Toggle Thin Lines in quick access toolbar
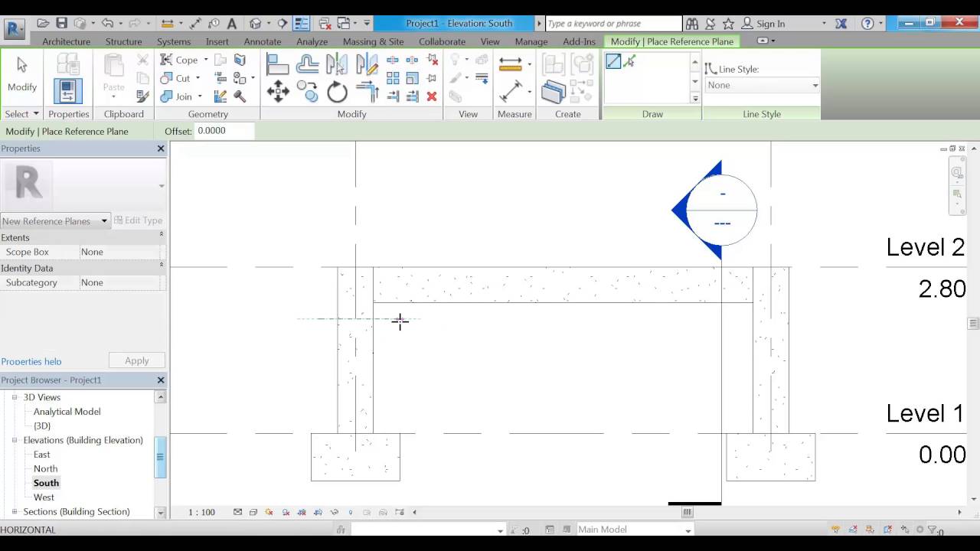Image resolution: width=980 pixels, height=551 pixels. pos(302,24)
